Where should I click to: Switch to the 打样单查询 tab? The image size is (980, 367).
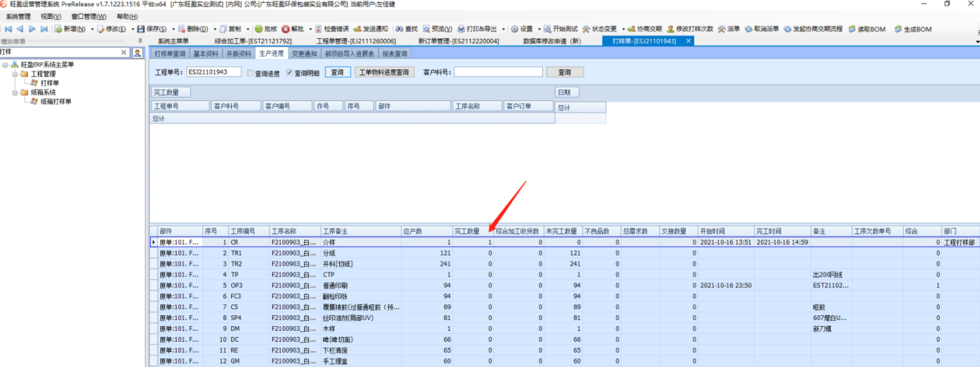170,54
